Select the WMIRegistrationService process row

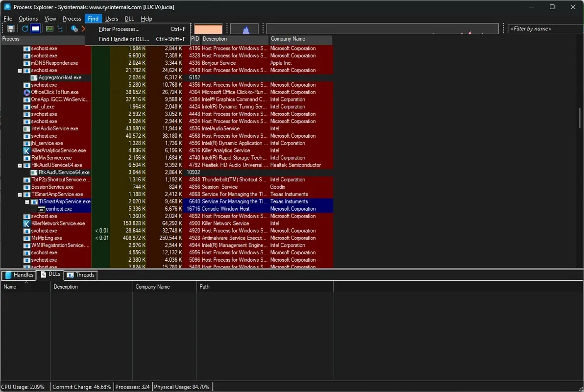[167, 245]
